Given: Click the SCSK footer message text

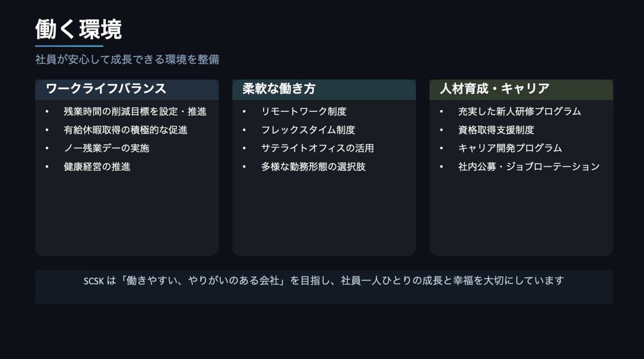Looking at the screenshot, I should [324, 280].
